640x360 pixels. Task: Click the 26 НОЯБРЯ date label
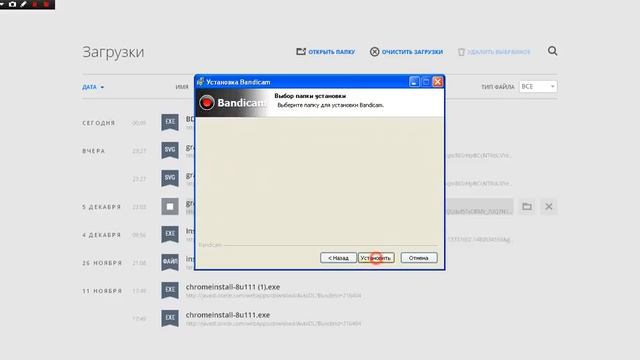coord(102,263)
